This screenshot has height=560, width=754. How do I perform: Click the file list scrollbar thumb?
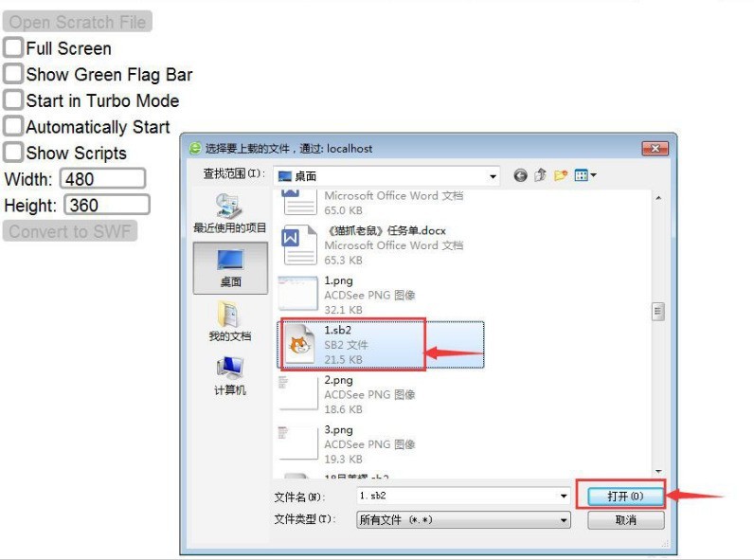click(657, 312)
